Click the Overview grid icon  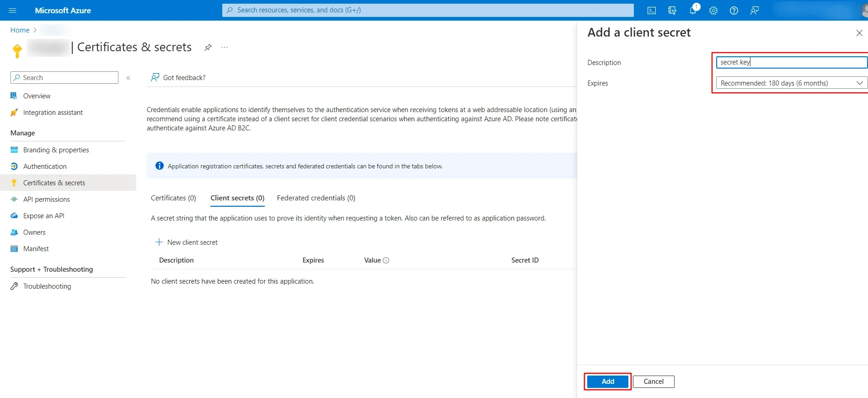[14, 96]
